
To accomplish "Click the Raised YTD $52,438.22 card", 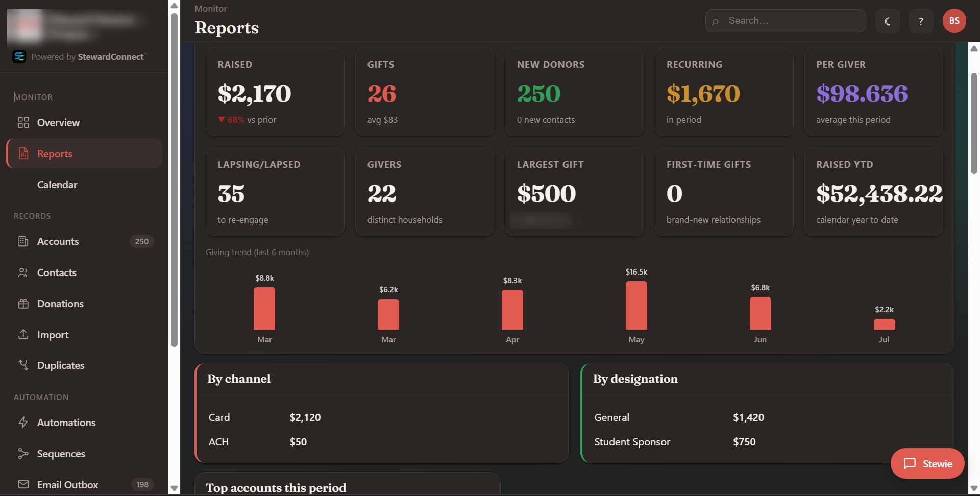I will (x=874, y=192).
